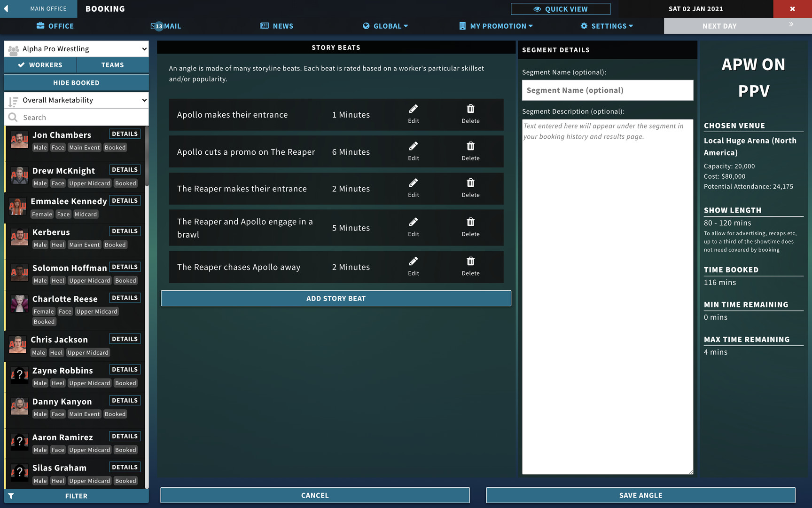The height and width of the screenshot is (508, 812).
Task: Open the Mail inbox with 13 messages
Action: tap(166, 26)
